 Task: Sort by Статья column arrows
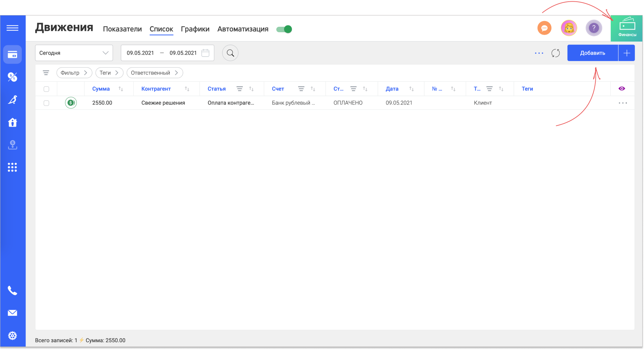click(252, 89)
